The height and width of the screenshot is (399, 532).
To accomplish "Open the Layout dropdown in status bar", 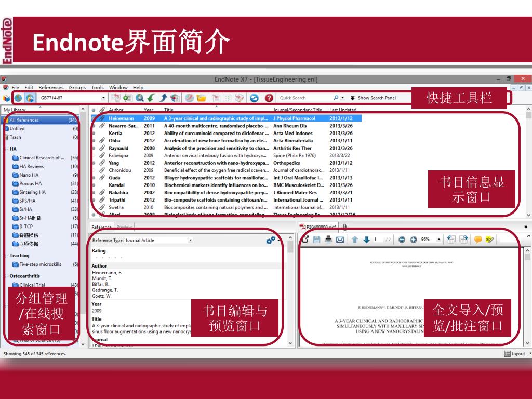I will tap(518, 353).
